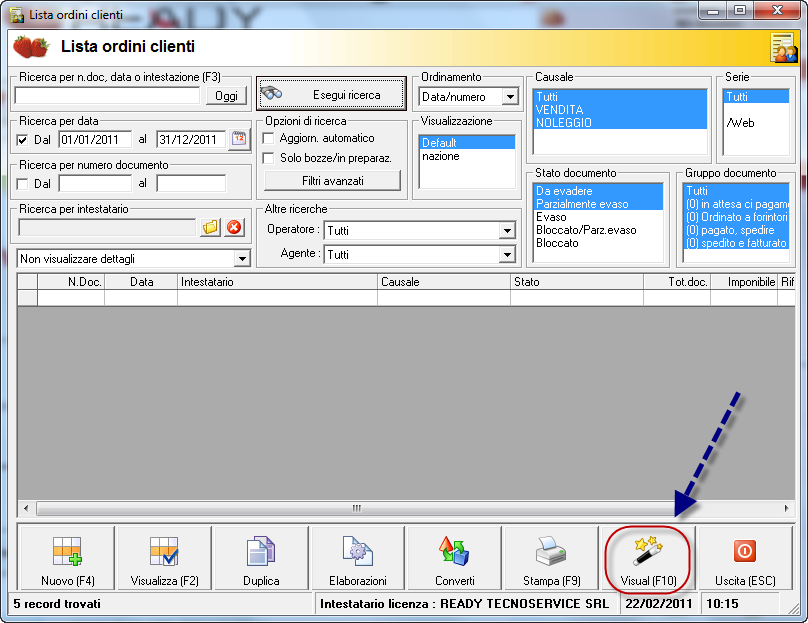This screenshot has width=808, height=623.
Task: Click the Nuovo (F4) new order button
Action: [67, 558]
